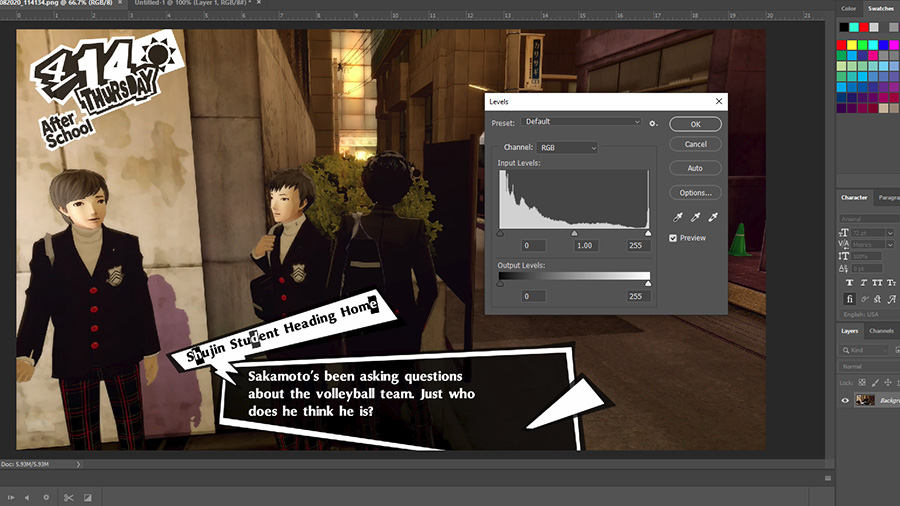Lock image pixels brush icon
This screenshot has height=506, width=900.
click(875, 383)
